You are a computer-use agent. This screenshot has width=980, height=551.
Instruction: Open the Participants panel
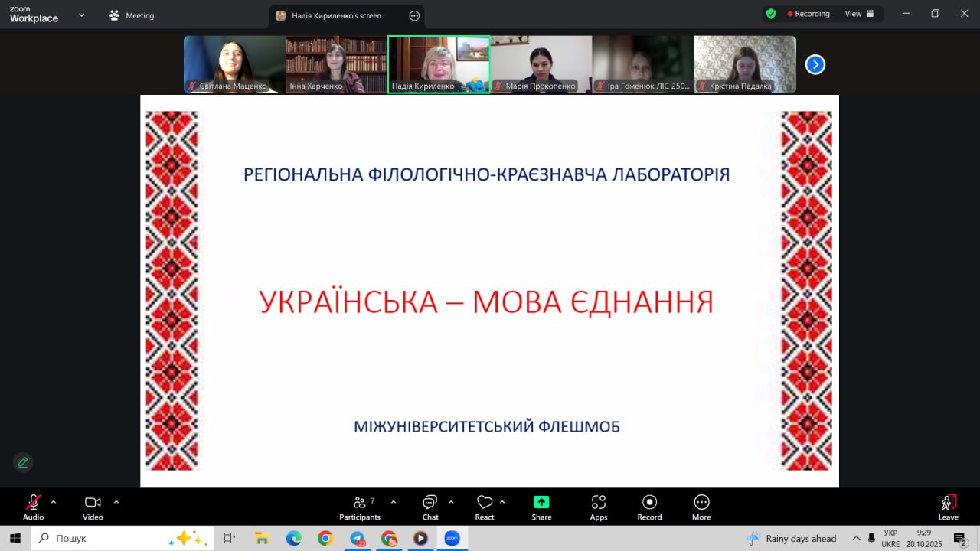point(359,507)
